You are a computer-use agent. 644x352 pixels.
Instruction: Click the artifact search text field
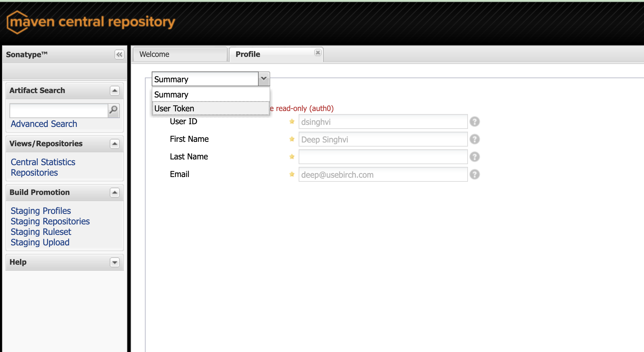click(59, 111)
